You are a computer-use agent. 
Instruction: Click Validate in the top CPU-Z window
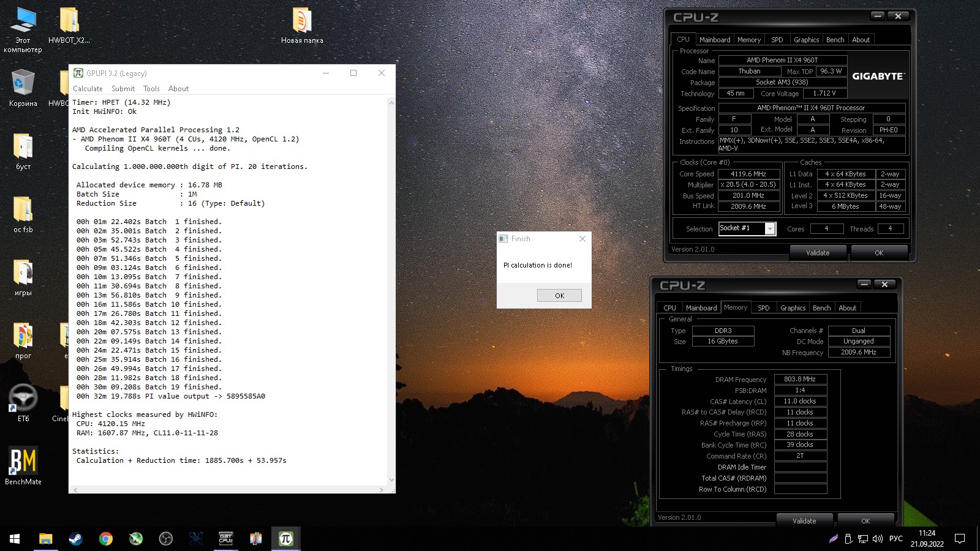tap(818, 253)
